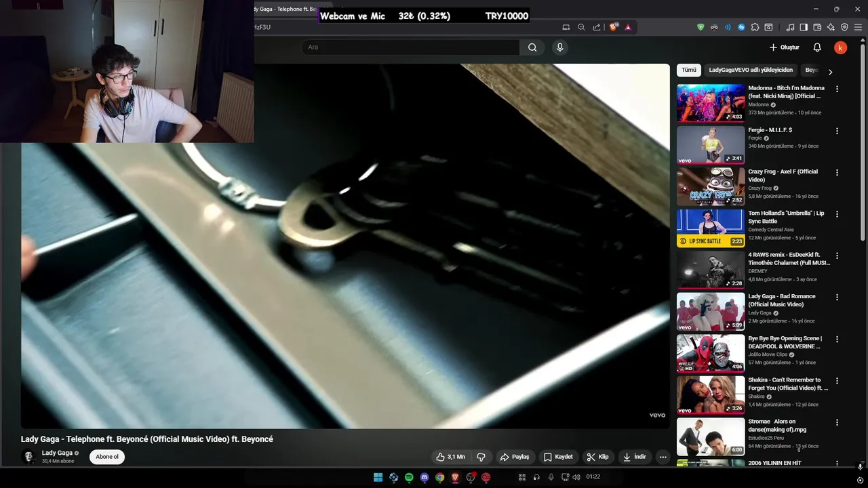Open options for Shakira - Can't Remember video
The height and width of the screenshot is (488, 868).
(x=837, y=381)
